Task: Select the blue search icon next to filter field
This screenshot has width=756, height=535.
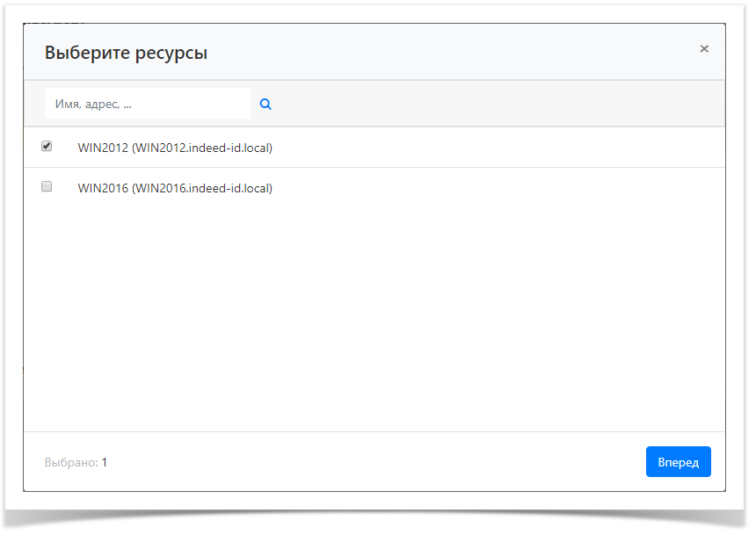Action: [265, 103]
